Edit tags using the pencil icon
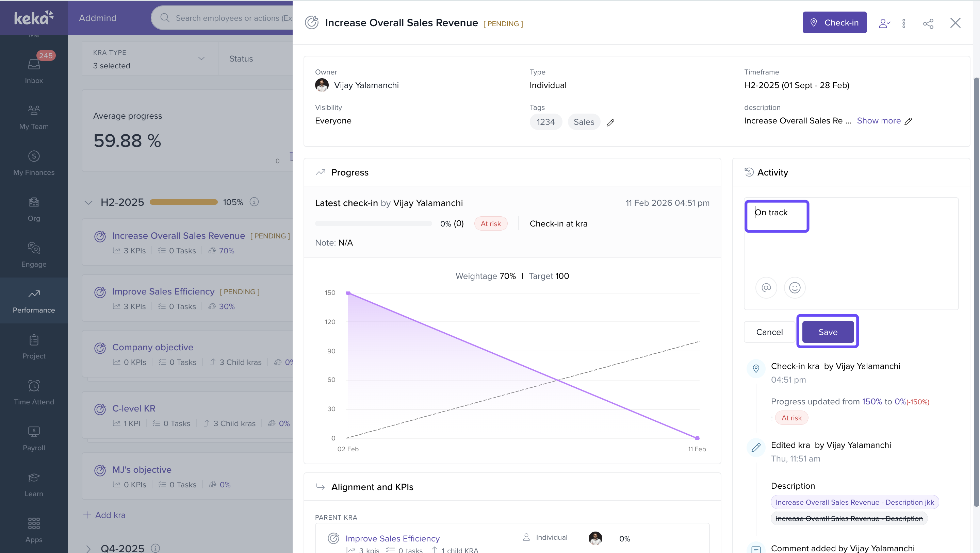Image resolution: width=980 pixels, height=553 pixels. [x=610, y=122]
